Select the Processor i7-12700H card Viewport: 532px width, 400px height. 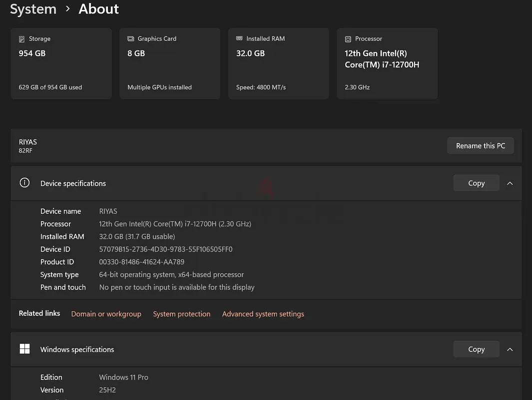(387, 63)
